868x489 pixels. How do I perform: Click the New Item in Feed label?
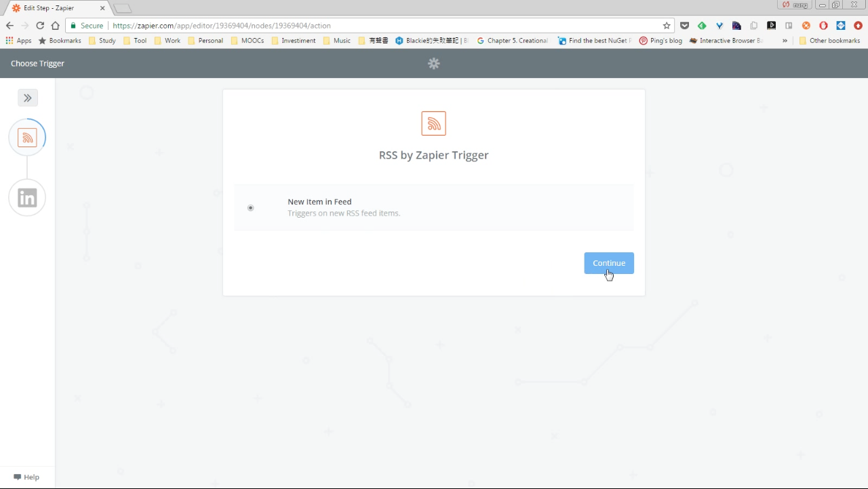[x=319, y=201]
